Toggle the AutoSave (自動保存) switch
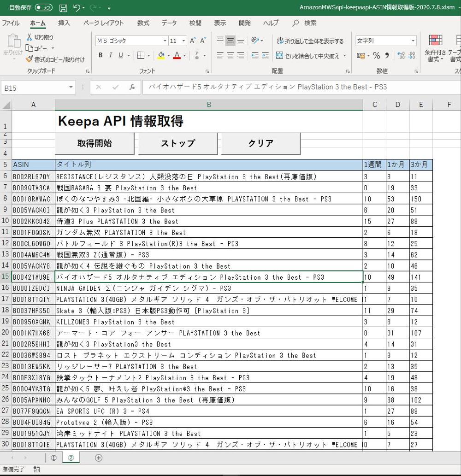The width and height of the screenshot is (461, 476). (x=44, y=7)
